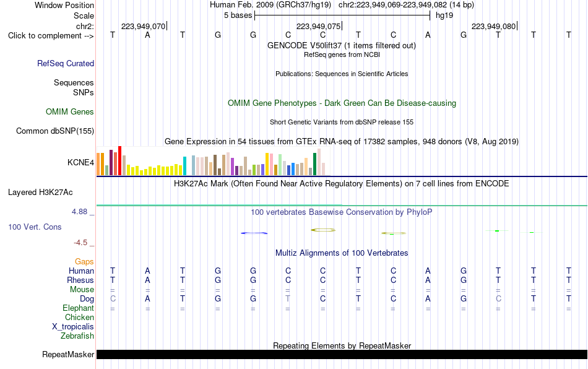This screenshot has height=369, width=588.
Task: Open the OMIM Gene Phenotypes title text
Action: [342, 103]
